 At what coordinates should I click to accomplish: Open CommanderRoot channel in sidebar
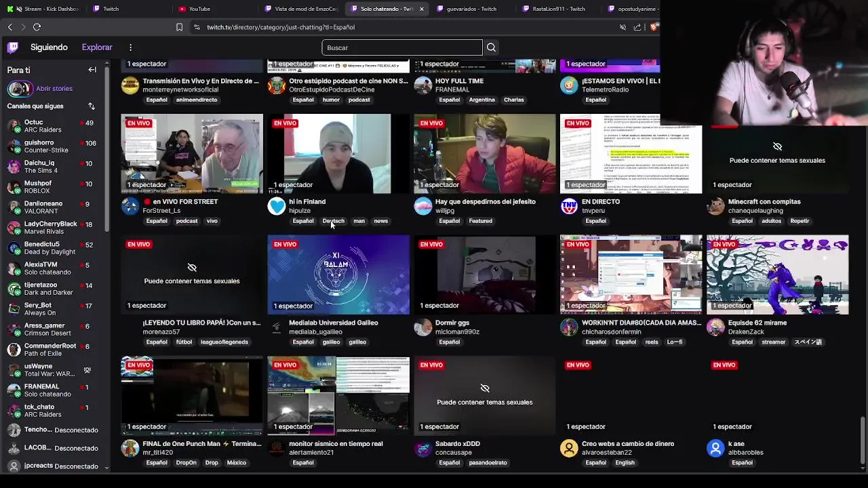coord(54,350)
